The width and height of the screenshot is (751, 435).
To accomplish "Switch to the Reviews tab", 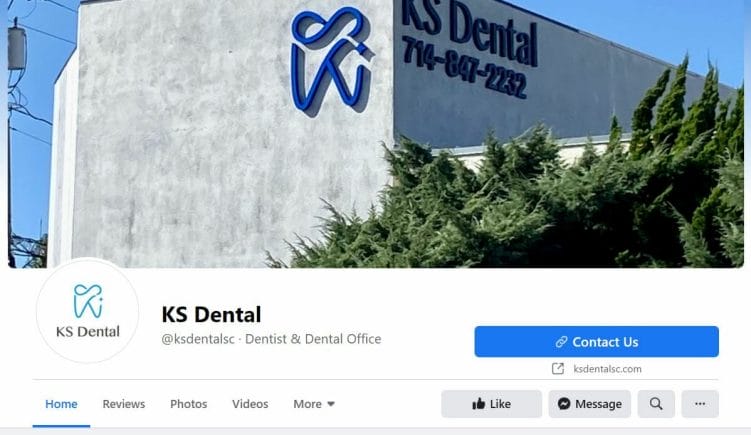I will (x=124, y=404).
